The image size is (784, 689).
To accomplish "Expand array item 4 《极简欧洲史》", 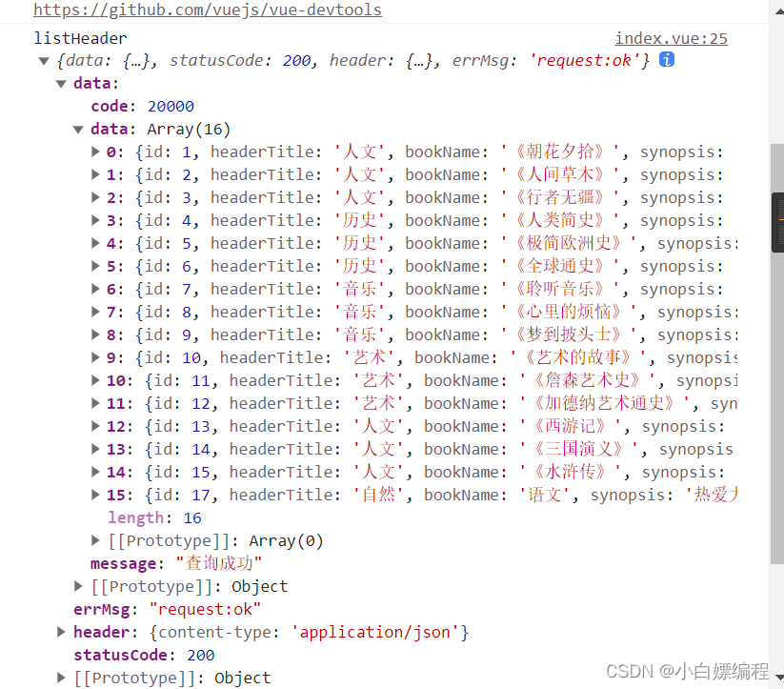I will [95, 243].
